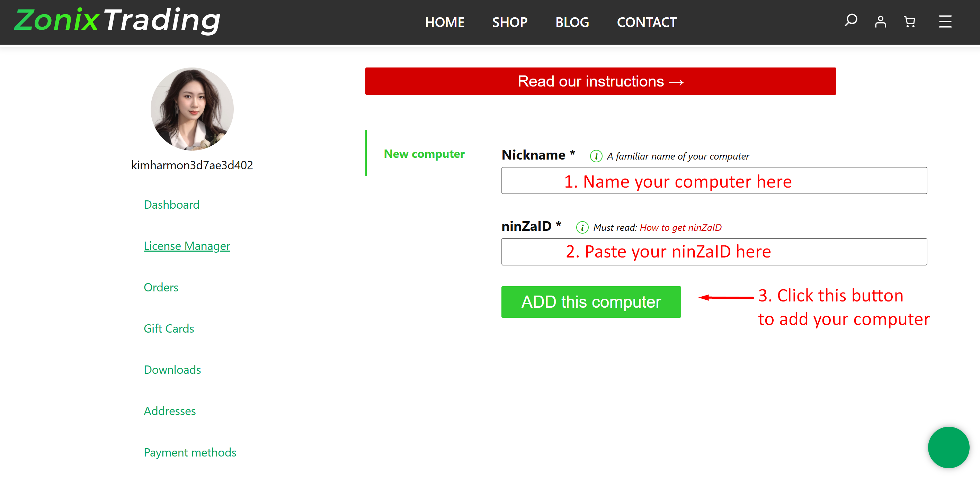
Task: Open Payment methods in sidebar
Action: tap(190, 452)
